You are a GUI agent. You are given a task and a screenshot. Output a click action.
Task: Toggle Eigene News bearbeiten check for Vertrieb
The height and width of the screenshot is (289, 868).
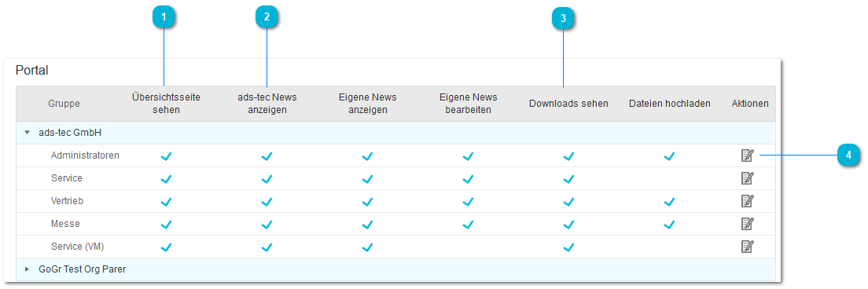[x=469, y=202]
